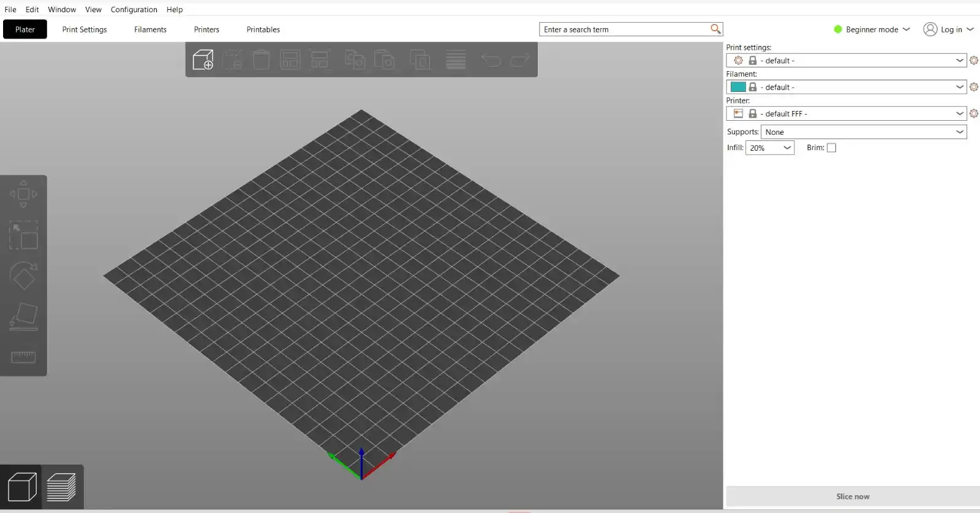Click the Log in link text
Image resolution: width=980 pixels, height=513 pixels.
click(x=951, y=29)
